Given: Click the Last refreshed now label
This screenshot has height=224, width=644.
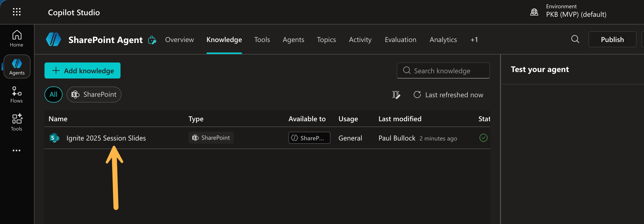Looking at the screenshot, I should (454, 95).
